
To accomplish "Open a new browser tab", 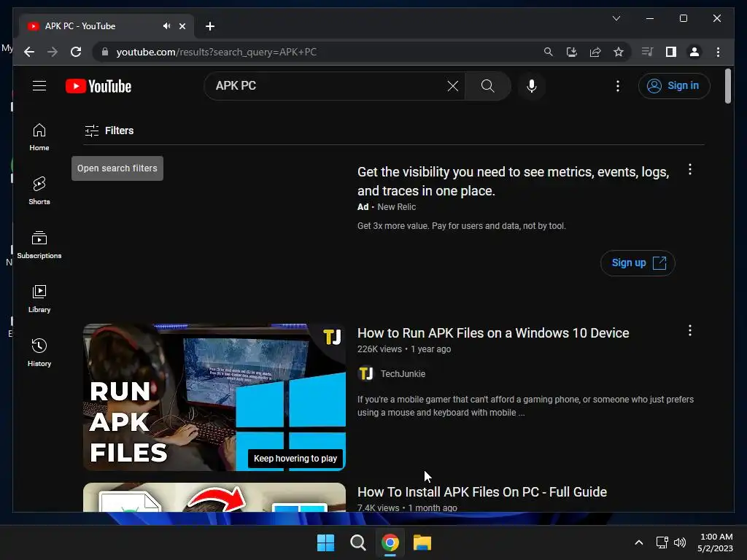I will (x=209, y=26).
